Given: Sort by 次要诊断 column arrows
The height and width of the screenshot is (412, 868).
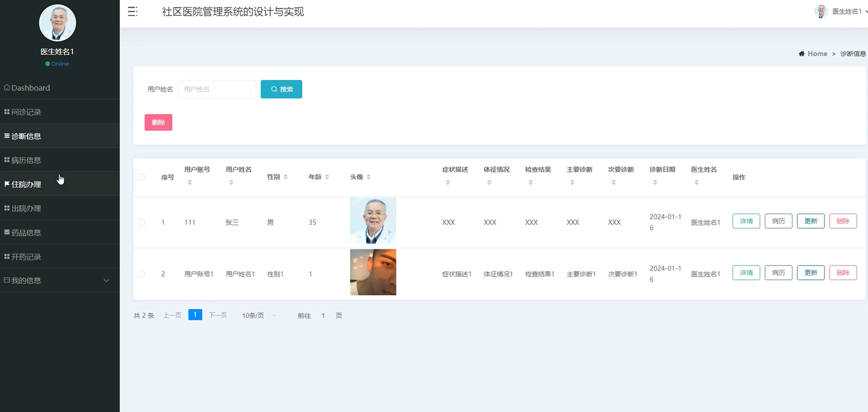Looking at the screenshot, I should (x=614, y=182).
